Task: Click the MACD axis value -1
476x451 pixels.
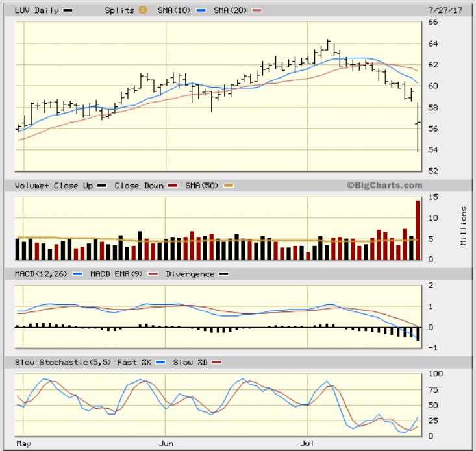Action: point(433,348)
